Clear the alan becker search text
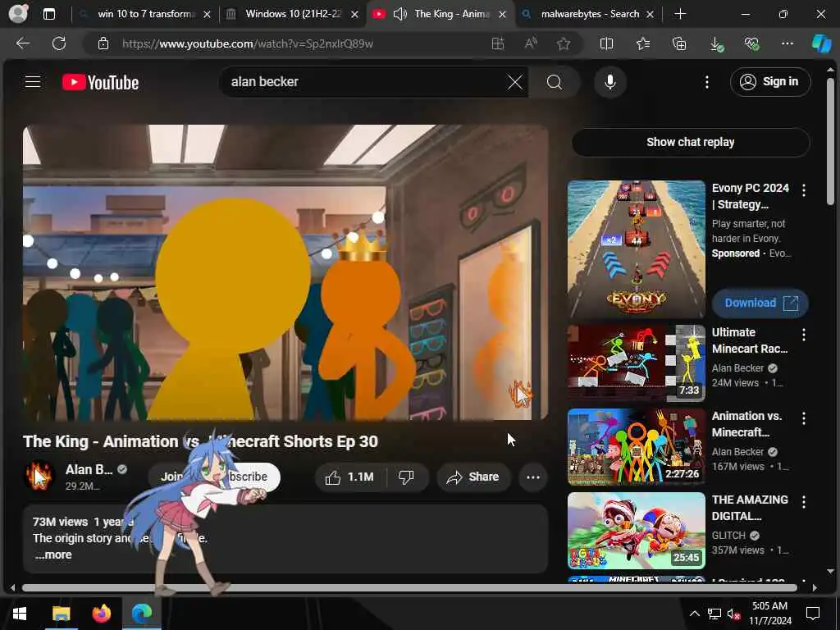This screenshot has width=840, height=630. click(515, 82)
